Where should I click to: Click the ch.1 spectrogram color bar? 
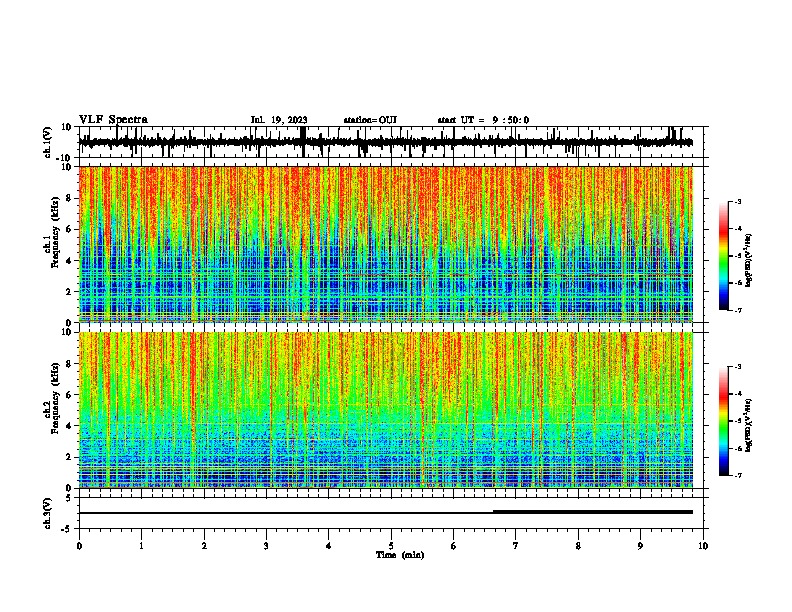click(724, 256)
